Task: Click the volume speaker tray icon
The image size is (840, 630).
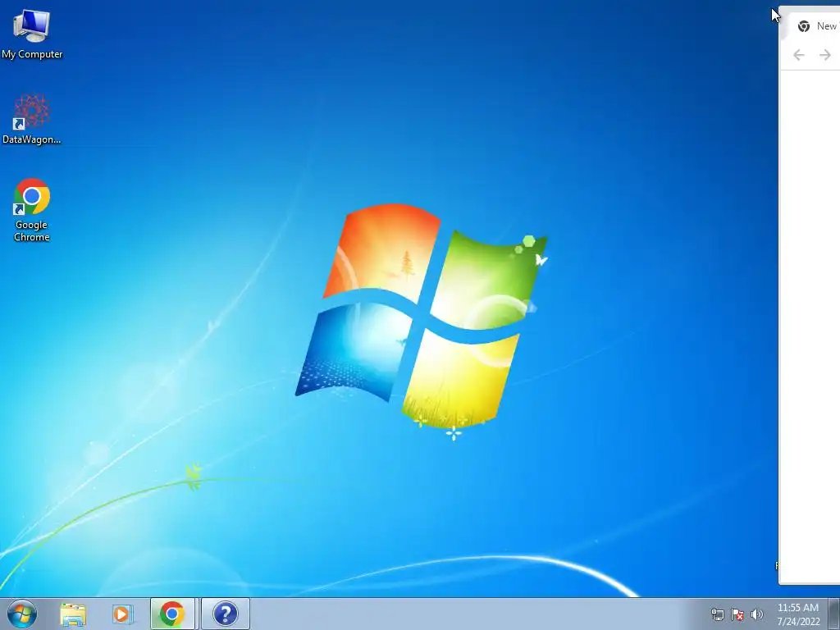Action: point(757,614)
